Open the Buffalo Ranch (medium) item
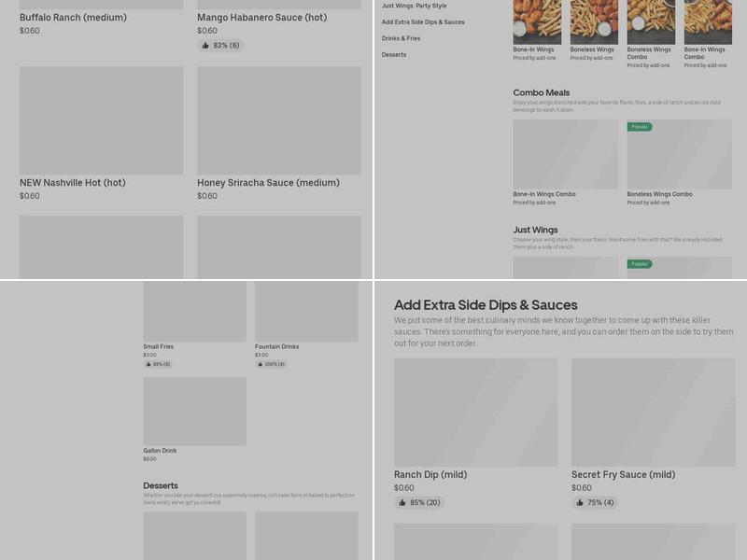Viewport: 747px width, 560px height. (x=73, y=18)
